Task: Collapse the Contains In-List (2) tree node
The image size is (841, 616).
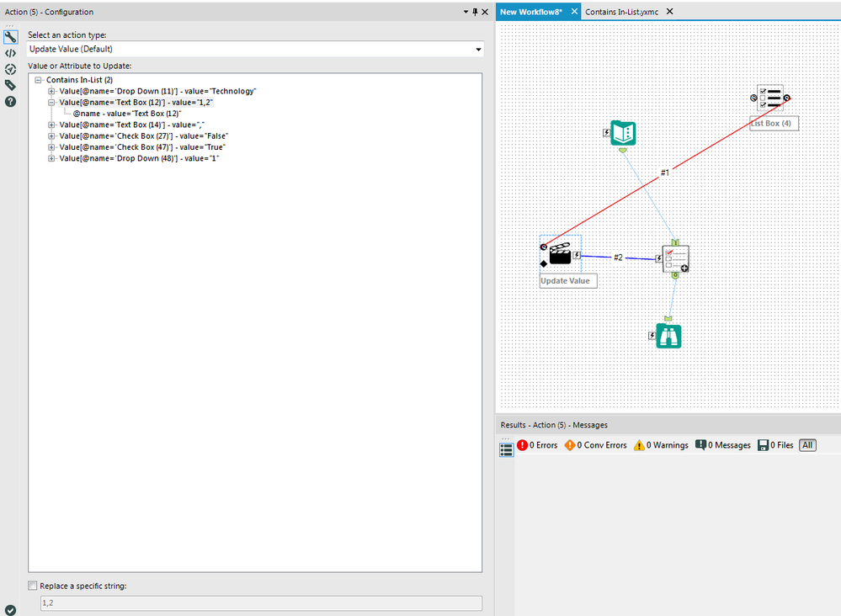Action: tap(38, 80)
